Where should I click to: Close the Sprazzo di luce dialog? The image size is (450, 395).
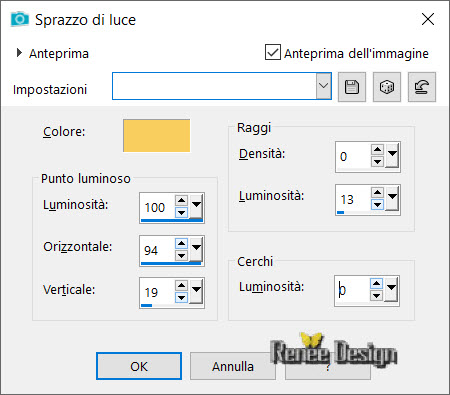(428, 19)
